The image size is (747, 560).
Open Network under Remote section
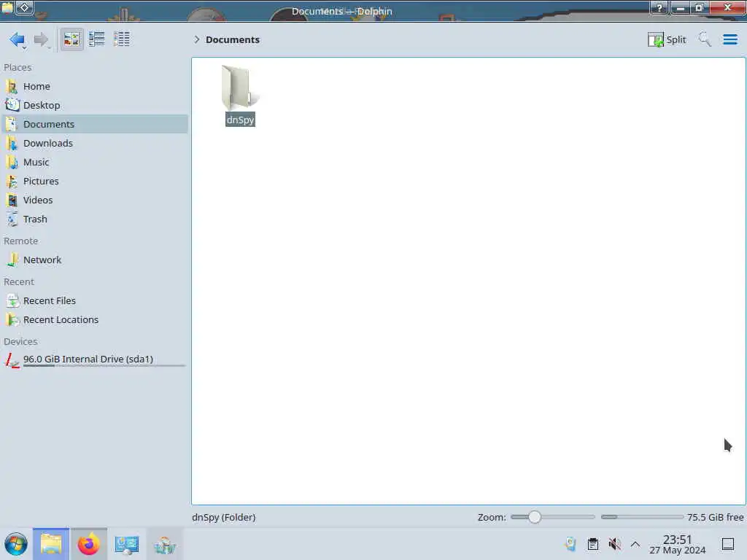[x=94, y=260]
